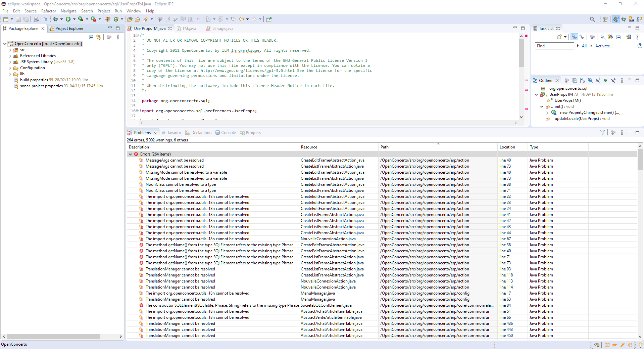Image resolution: width=644 pixels, height=349 pixels.
Task: Switch to Debug perspective bug icon
Action: 624,19
